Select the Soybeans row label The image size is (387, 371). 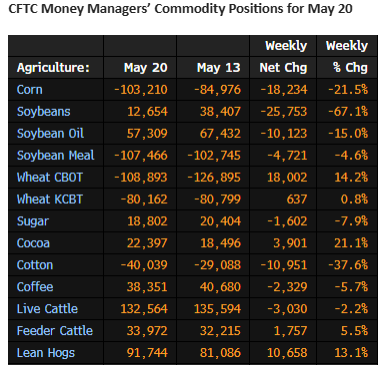coord(44,112)
